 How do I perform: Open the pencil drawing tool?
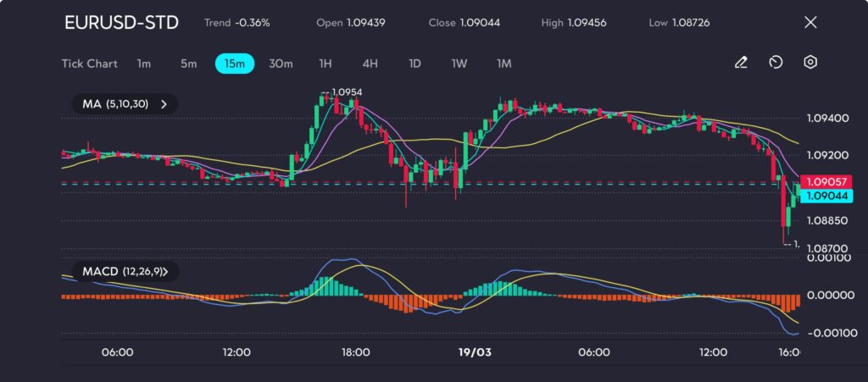click(x=741, y=63)
